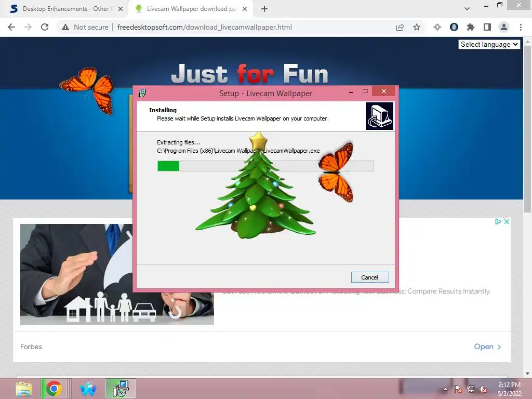
Task: Minimize the Setup - Livecam Wallpaper window
Action: (351, 91)
